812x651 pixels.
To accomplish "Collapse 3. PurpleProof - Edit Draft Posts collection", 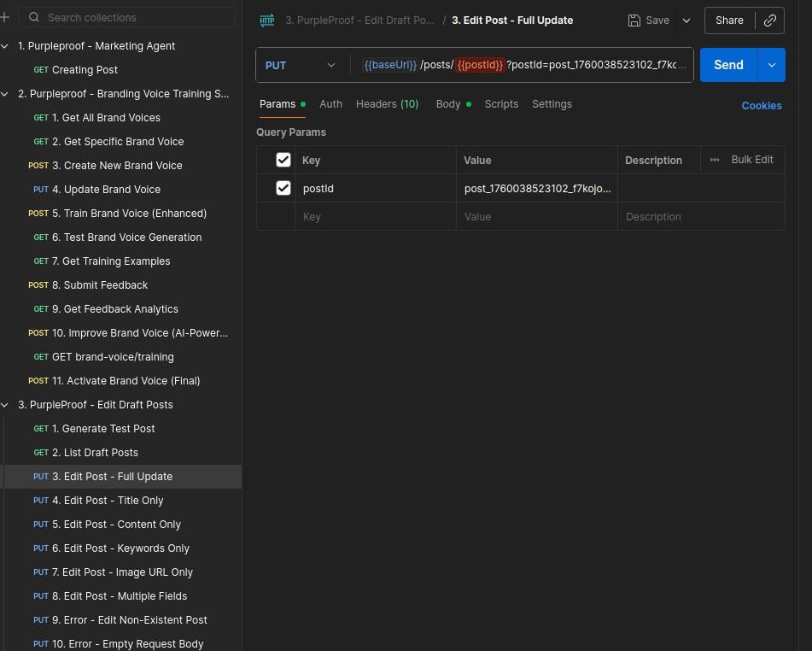I will pyautogui.click(x=4, y=405).
